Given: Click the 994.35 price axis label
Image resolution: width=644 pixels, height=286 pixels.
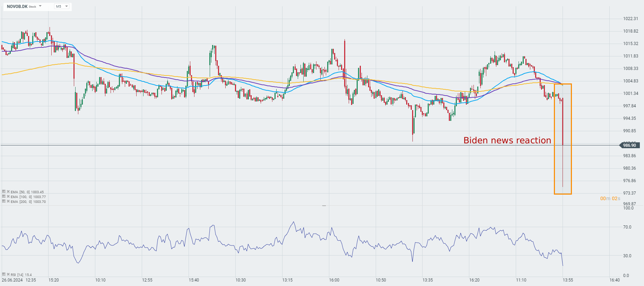Looking at the screenshot, I should click(x=629, y=118).
